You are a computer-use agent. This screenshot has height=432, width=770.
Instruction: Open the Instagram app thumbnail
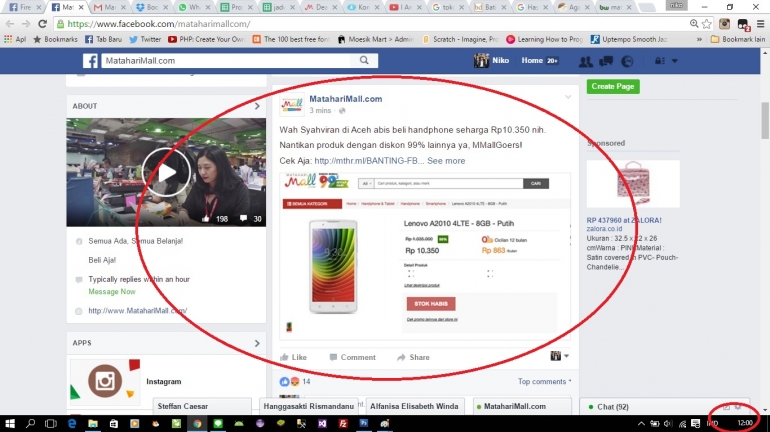105,381
